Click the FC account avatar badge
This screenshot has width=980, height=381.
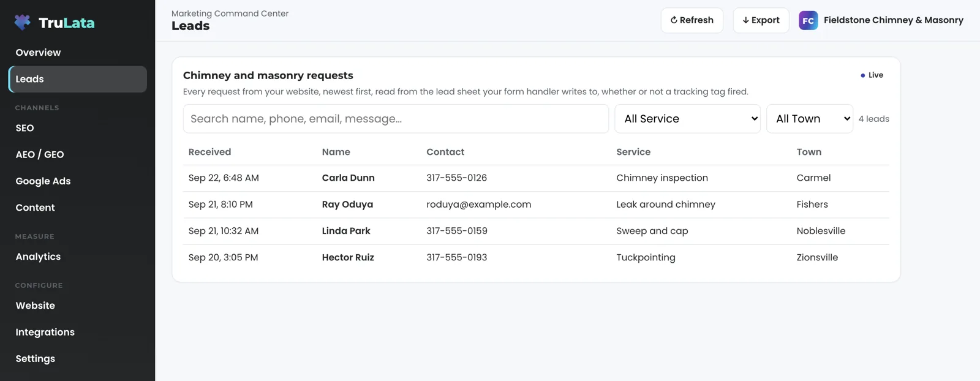[808, 20]
